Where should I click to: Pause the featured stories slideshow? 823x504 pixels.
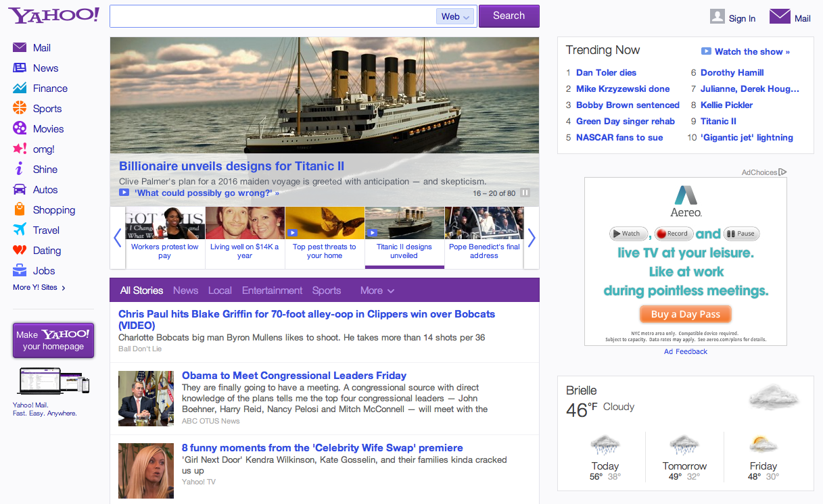click(525, 193)
